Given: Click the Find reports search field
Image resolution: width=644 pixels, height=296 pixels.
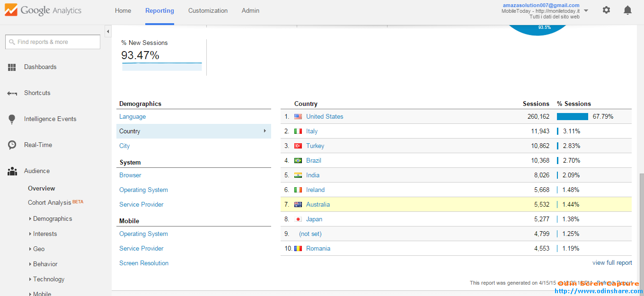Looking at the screenshot, I should tap(53, 42).
